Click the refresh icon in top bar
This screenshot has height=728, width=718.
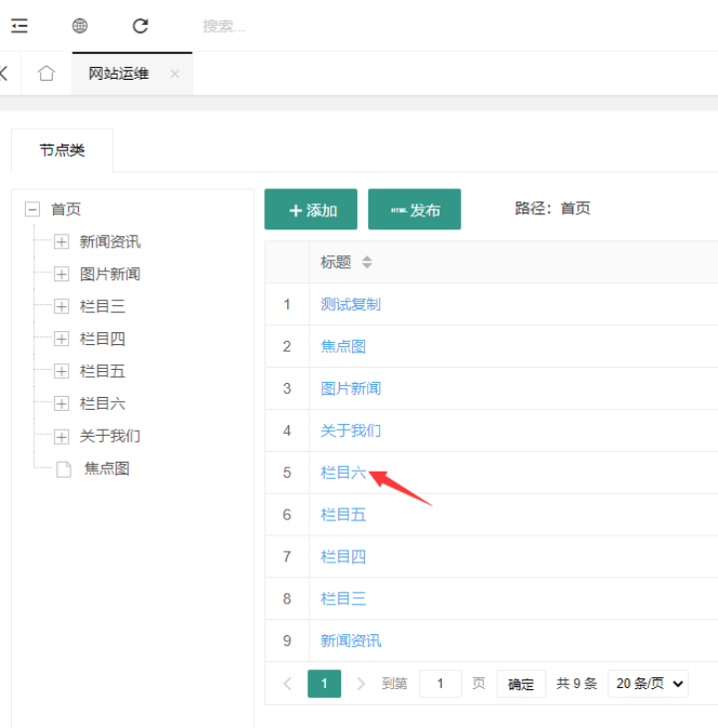[141, 26]
